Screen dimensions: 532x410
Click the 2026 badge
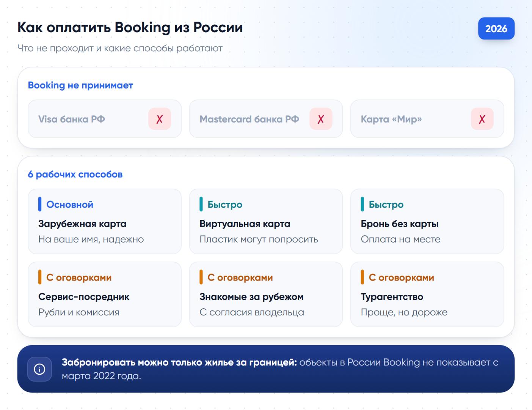coord(496,28)
